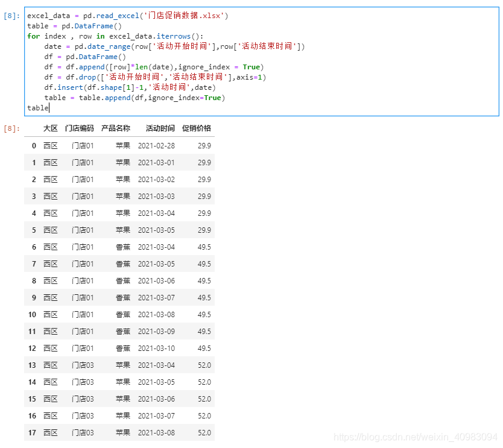Select date 2021-03-09 in row 11
This screenshot has width=503, height=448.
click(156, 331)
